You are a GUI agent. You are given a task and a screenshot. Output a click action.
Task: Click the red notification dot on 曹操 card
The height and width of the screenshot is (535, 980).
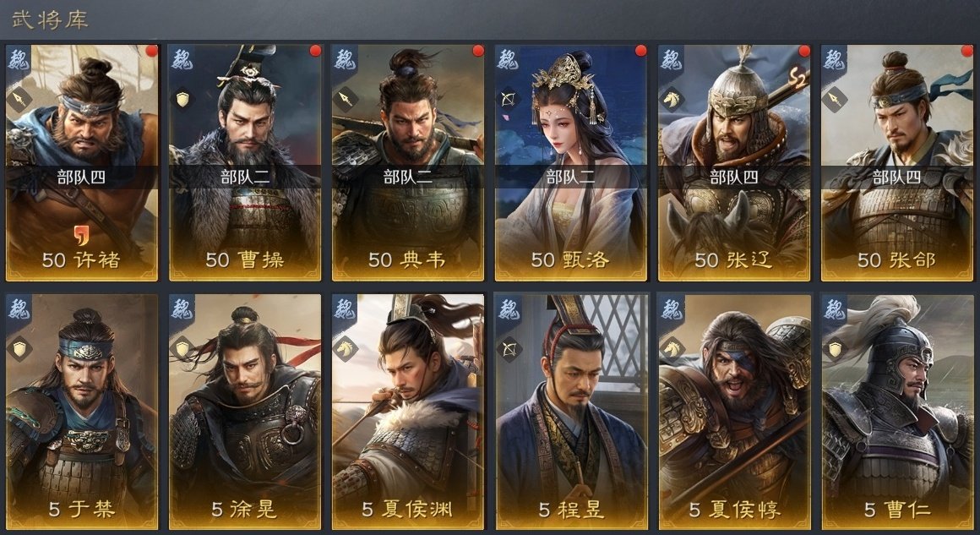coord(315,51)
